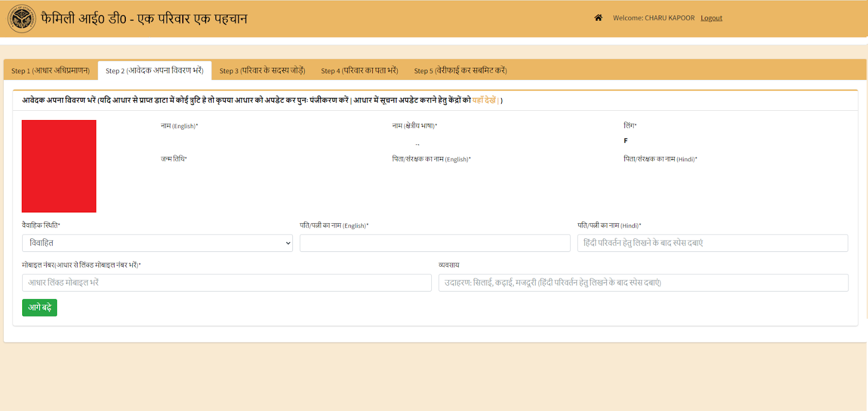Viewport: 868px width, 411px height.
Task: Click the पति/पत्नी का नाम (English) input field
Action: point(435,243)
